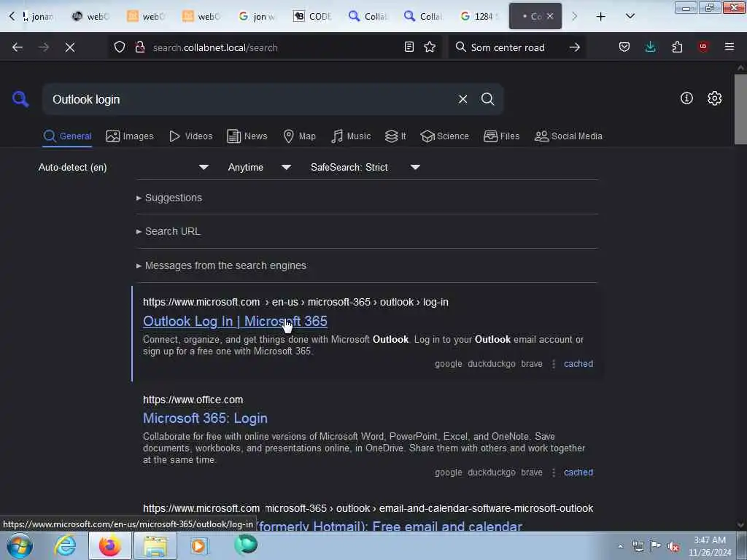Screen dimensions: 747x560
Task: Open the Windows Start button
Action: [20, 545]
